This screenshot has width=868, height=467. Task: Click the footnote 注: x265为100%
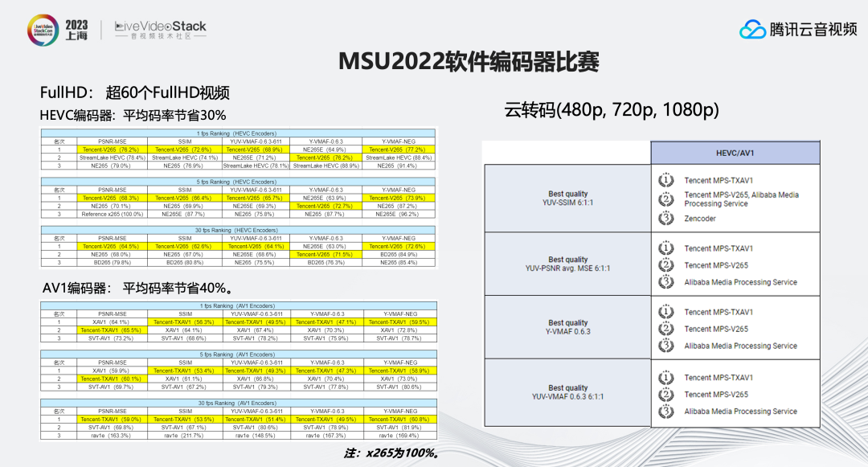pyautogui.click(x=392, y=453)
